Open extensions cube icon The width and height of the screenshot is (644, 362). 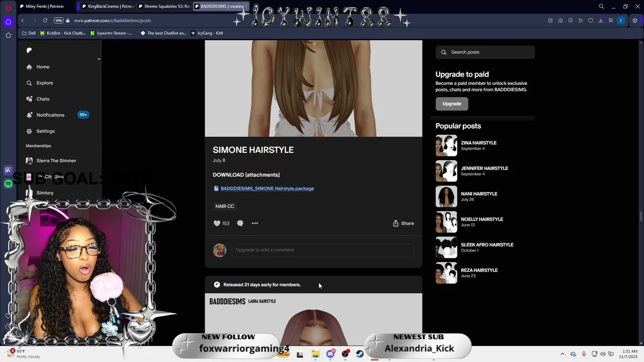tap(635, 21)
